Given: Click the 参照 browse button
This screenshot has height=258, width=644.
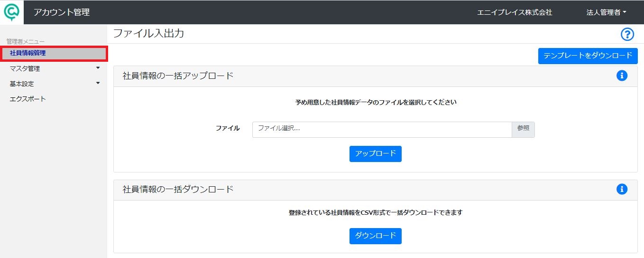Looking at the screenshot, I should click(523, 129).
